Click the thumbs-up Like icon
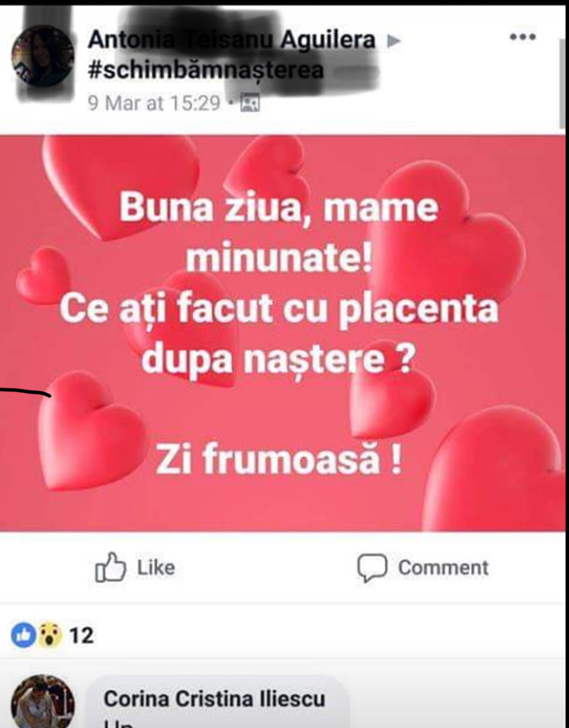569x728 pixels. coord(110,568)
